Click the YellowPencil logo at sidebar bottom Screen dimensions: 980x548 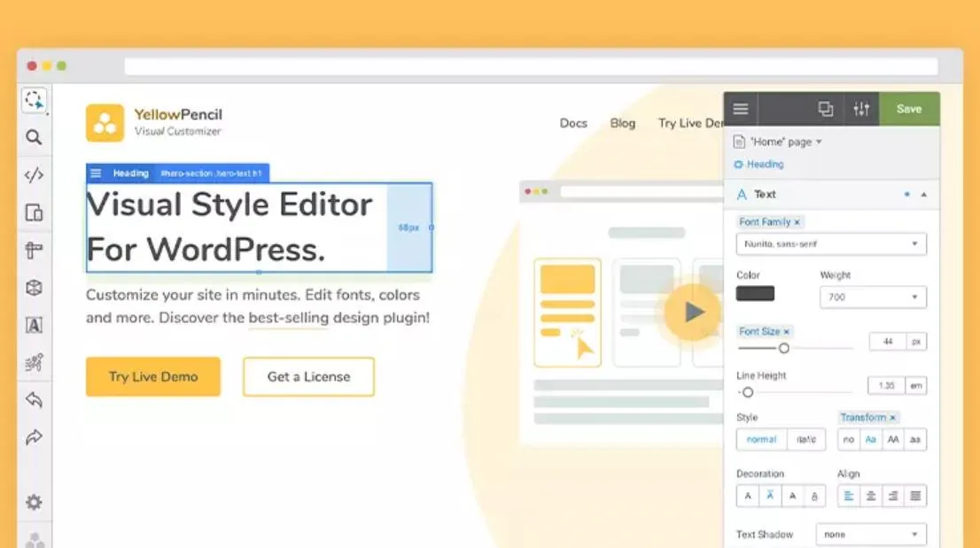point(35,541)
